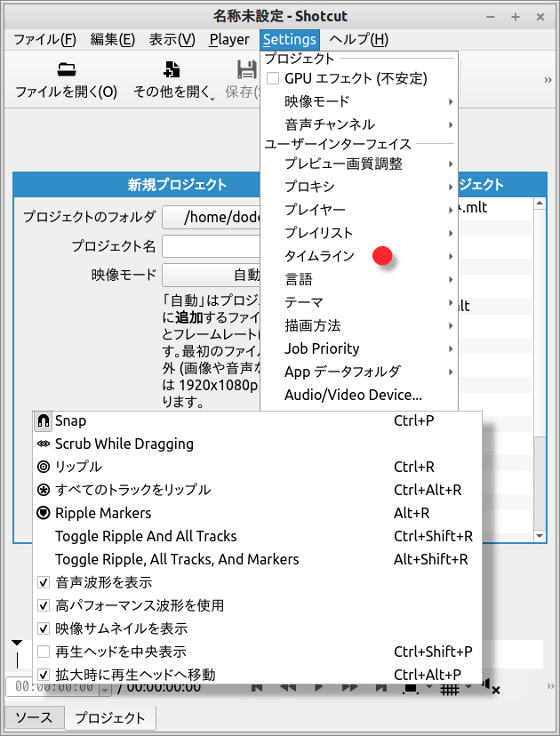Expand the main toolbar overflow chevron
This screenshot has height=736, width=560.
[548, 80]
